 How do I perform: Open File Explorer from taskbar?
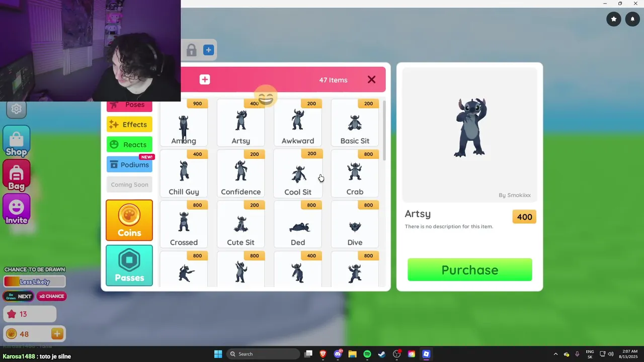pyautogui.click(x=352, y=354)
